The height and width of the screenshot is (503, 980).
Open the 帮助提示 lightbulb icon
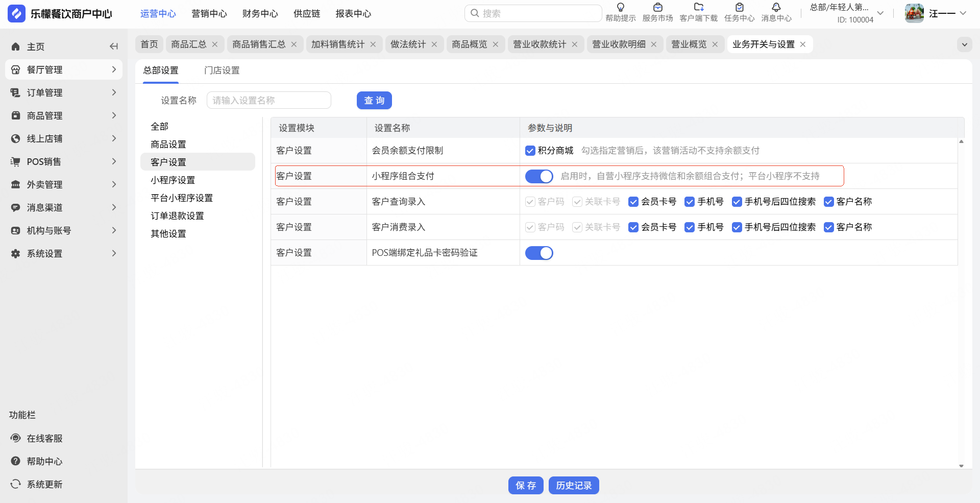[x=620, y=8]
